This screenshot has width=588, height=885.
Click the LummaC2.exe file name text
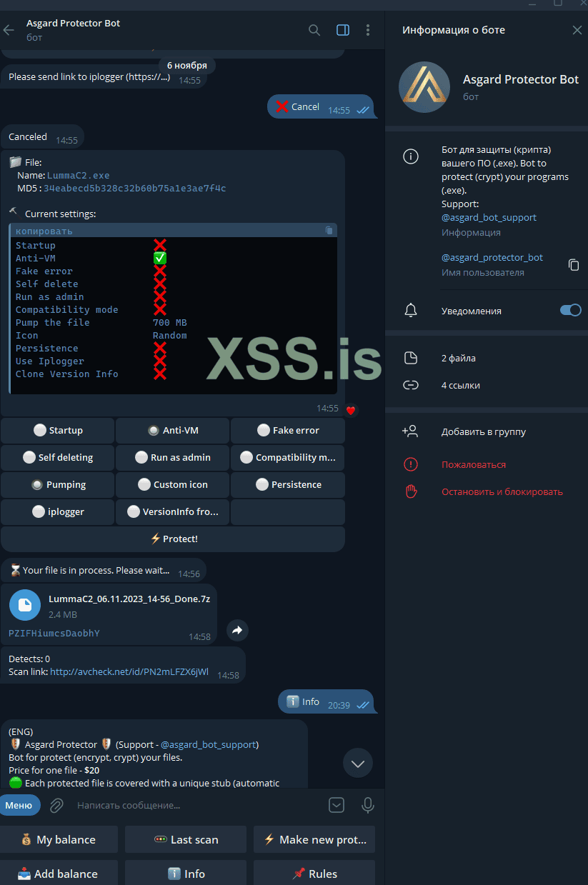[x=79, y=175]
